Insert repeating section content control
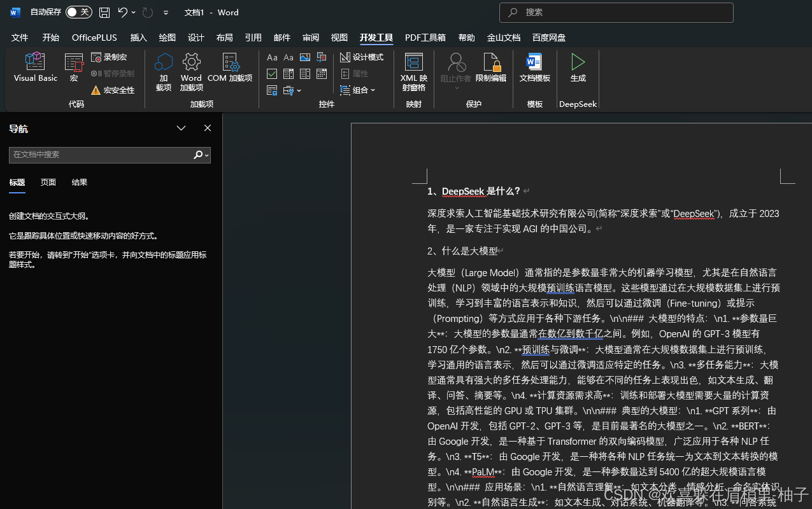Image resolution: width=812 pixels, height=509 pixels. (x=272, y=90)
